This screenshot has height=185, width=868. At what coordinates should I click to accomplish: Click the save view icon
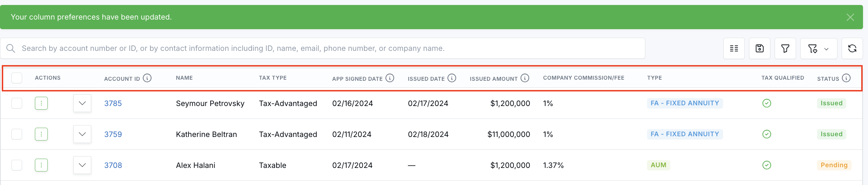759,48
